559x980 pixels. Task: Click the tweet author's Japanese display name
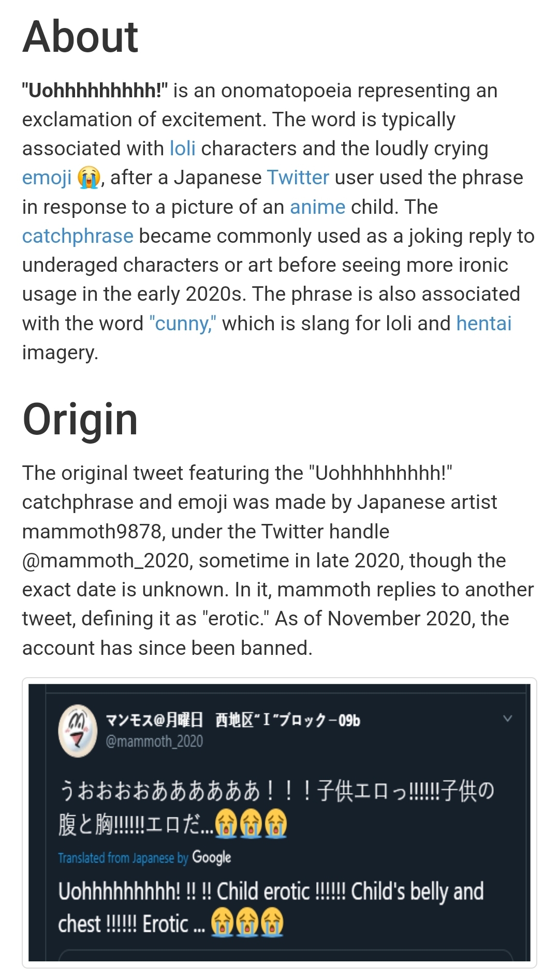click(x=233, y=720)
